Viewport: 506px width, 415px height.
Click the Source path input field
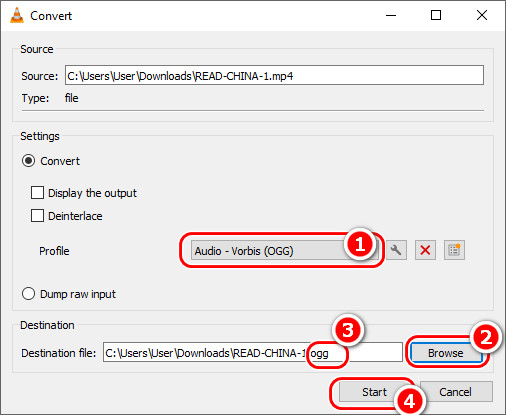tap(274, 75)
